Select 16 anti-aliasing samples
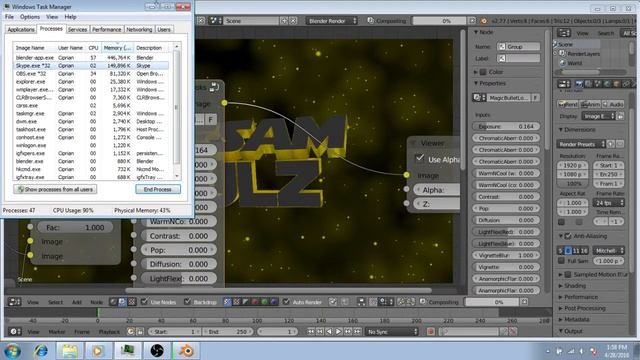This screenshot has width=640, height=360. coord(584,250)
